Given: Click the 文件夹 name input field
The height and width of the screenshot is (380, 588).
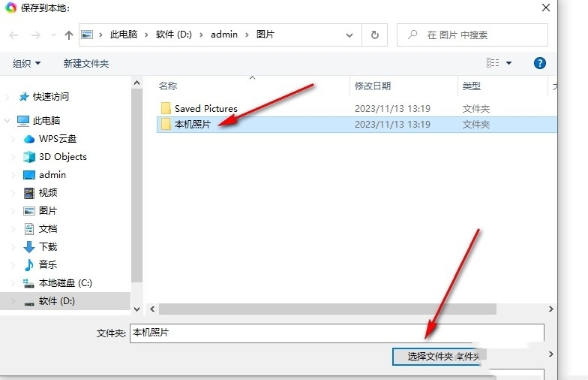Looking at the screenshot, I should pos(337,333).
